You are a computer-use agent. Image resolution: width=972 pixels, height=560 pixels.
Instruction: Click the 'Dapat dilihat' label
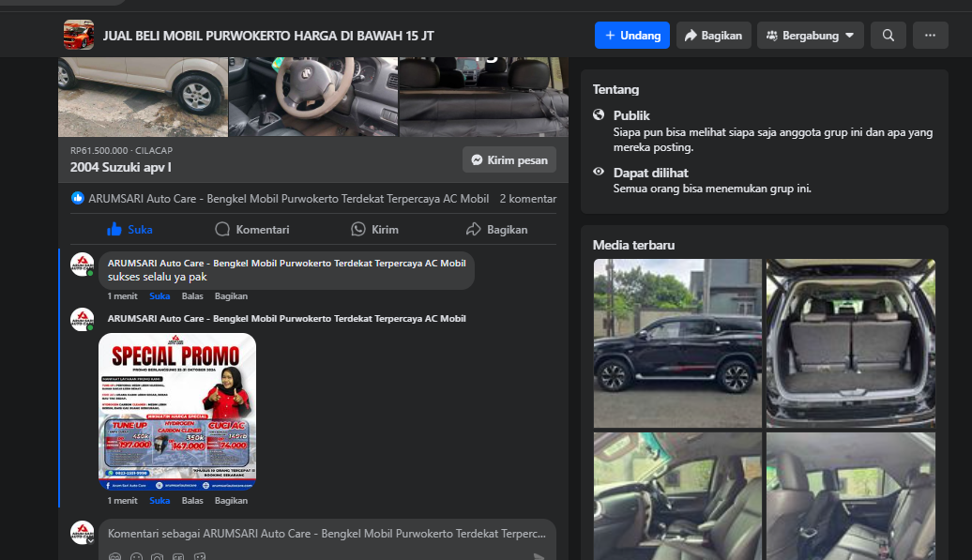click(651, 173)
